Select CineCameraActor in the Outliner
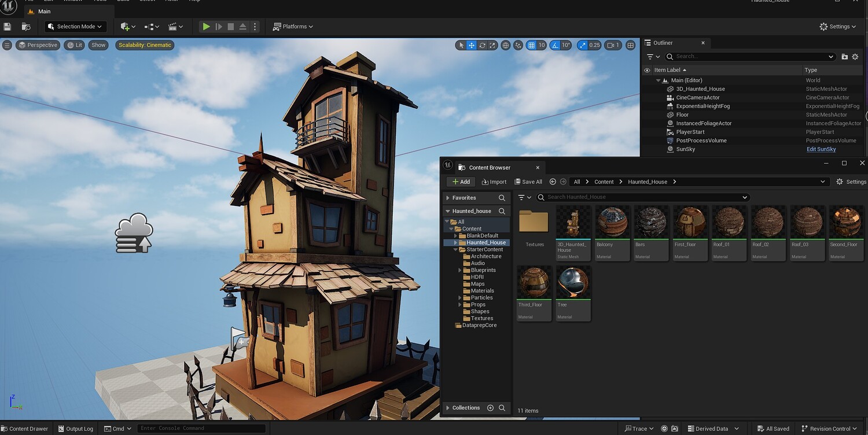This screenshot has width=868, height=435. point(698,98)
